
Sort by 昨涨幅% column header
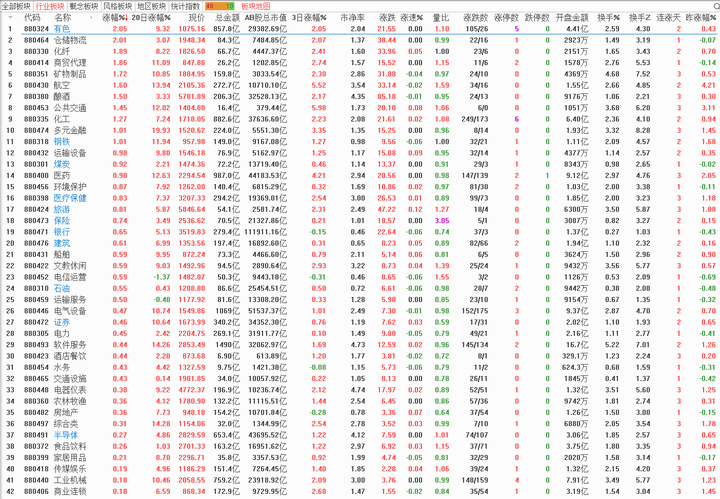pos(700,17)
